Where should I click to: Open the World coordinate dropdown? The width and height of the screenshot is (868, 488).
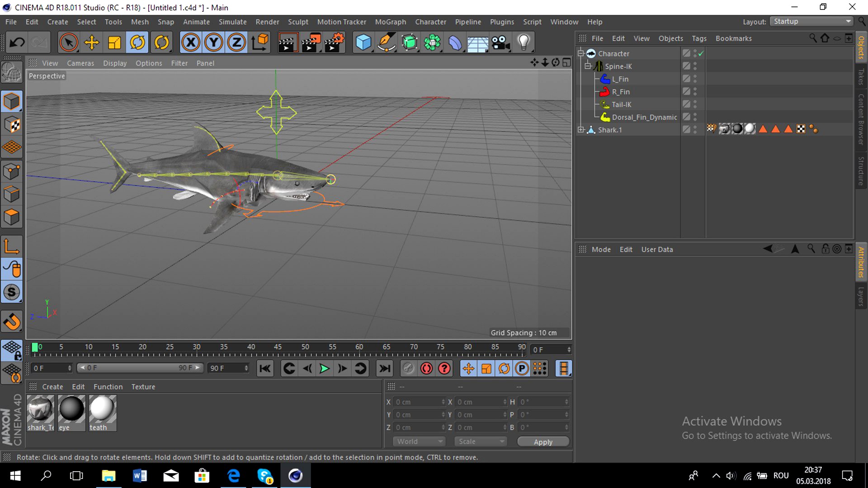pos(419,441)
